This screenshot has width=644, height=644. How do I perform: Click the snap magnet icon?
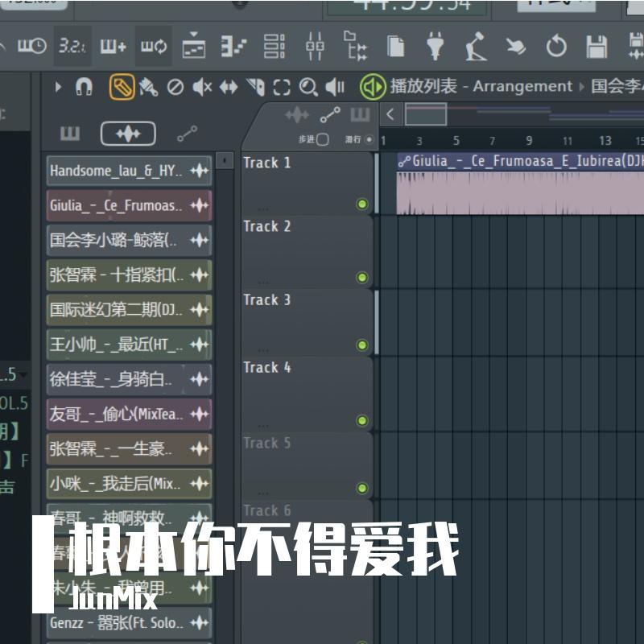pos(85,87)
